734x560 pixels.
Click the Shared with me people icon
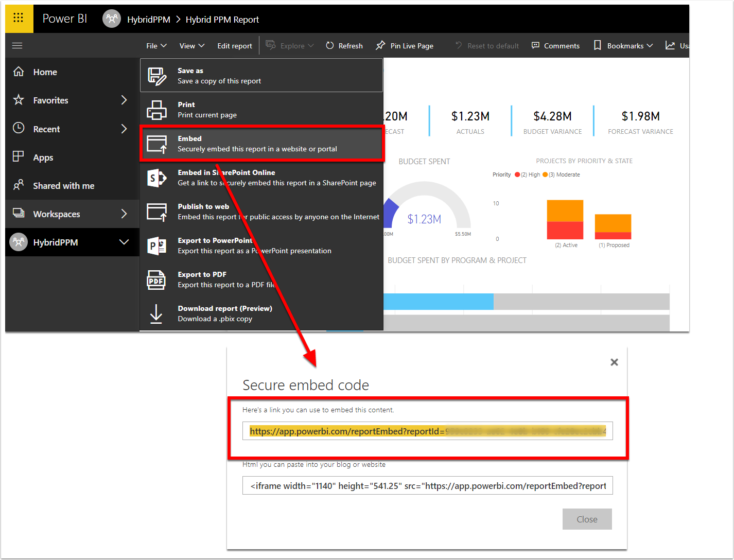click(19, 185)
